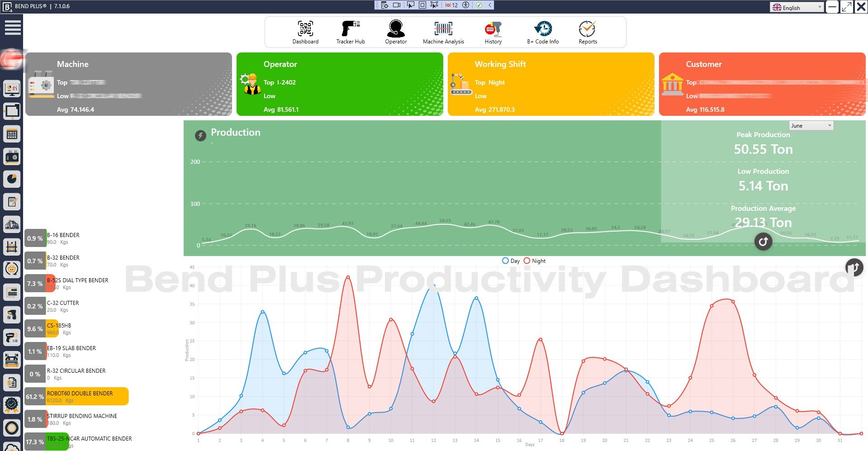Open the monitor dashboard icon atop the sidebar

point(12,89)
